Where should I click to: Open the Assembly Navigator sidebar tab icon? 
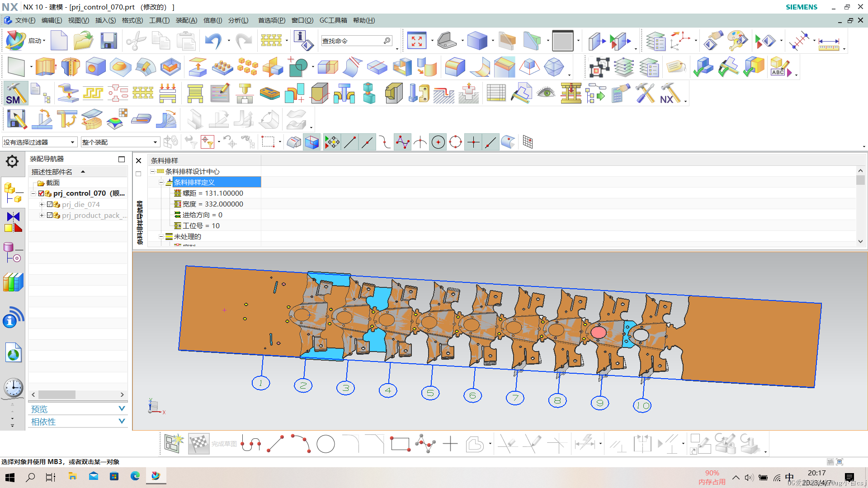(13, 192)
